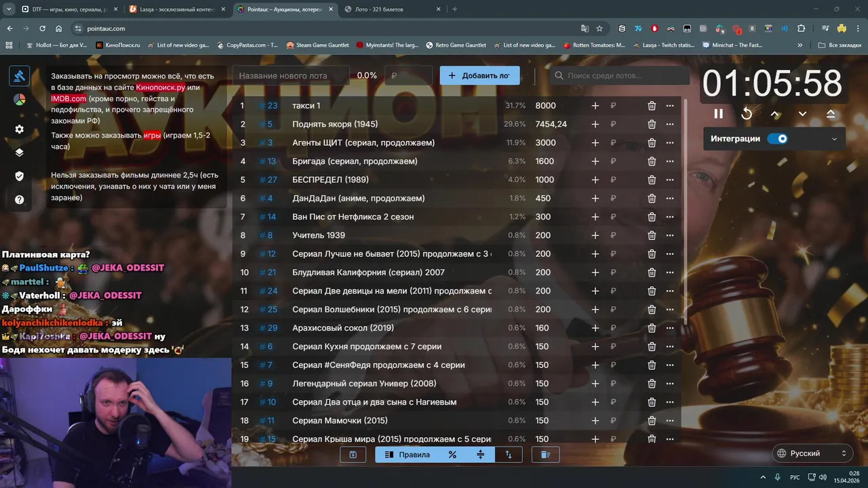Viewport: 868px width, 488px height.
Task: Open a new browser tab
Action: [x=454, y=9]
